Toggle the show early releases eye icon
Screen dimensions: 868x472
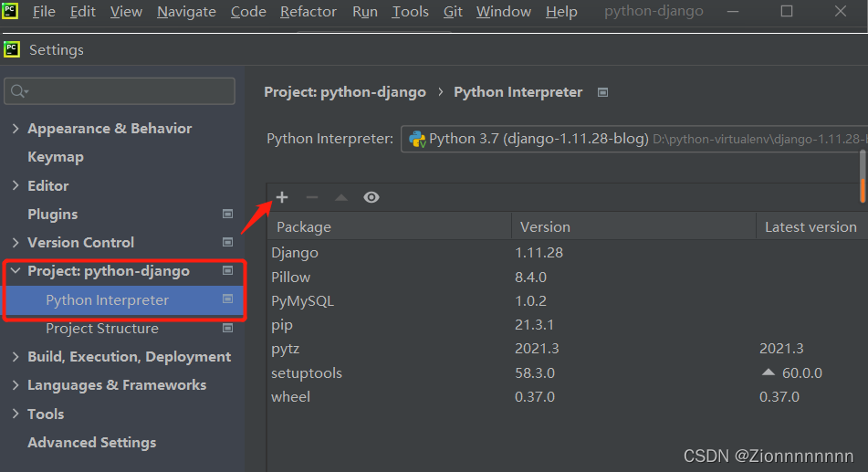tap(371, 197)
